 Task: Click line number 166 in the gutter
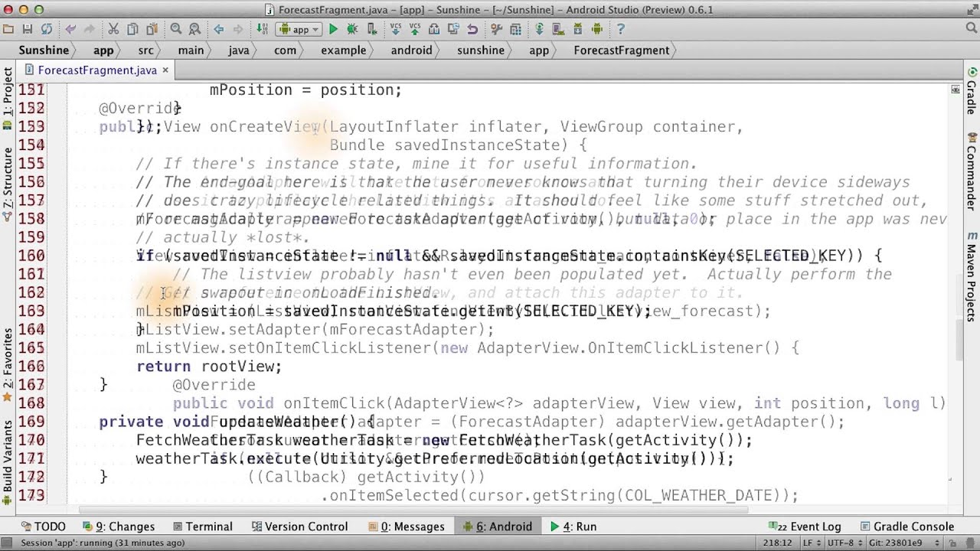pos(31,367)
